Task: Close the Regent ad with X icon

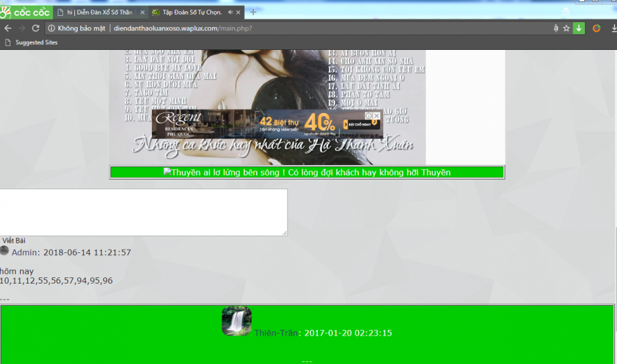Action: (x=376, y=116)
